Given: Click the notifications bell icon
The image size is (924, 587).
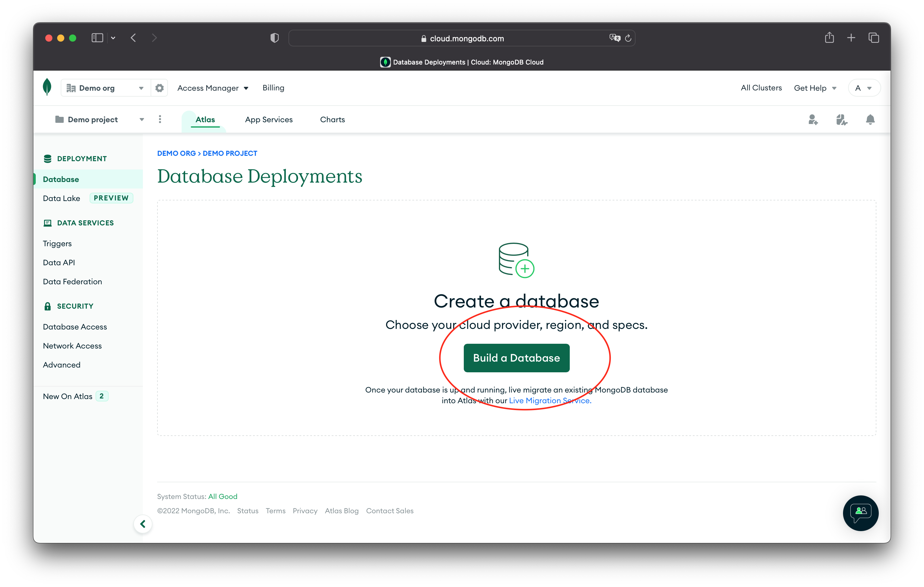Looking at the screenshot, I should [870, 120].
